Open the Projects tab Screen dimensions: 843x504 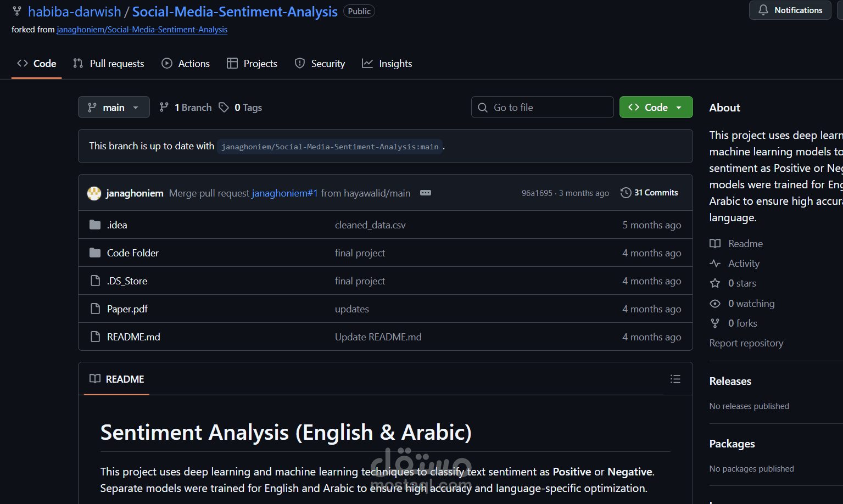coord(252,64)
